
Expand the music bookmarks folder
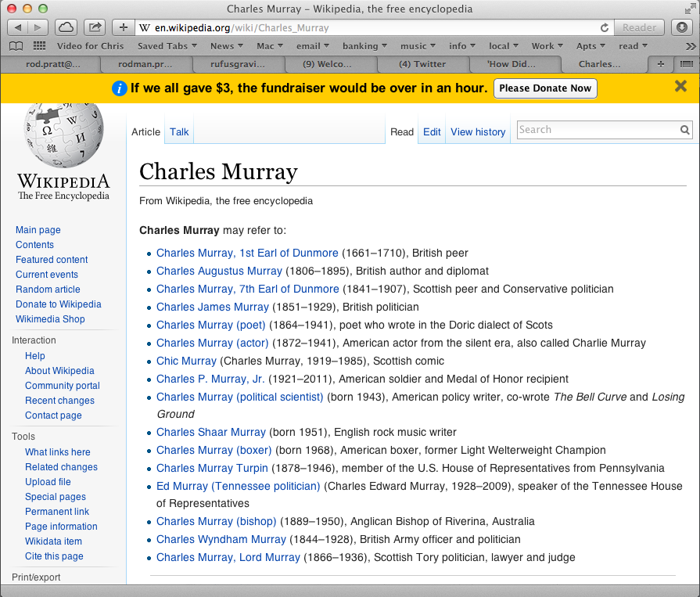click(418, 46)
